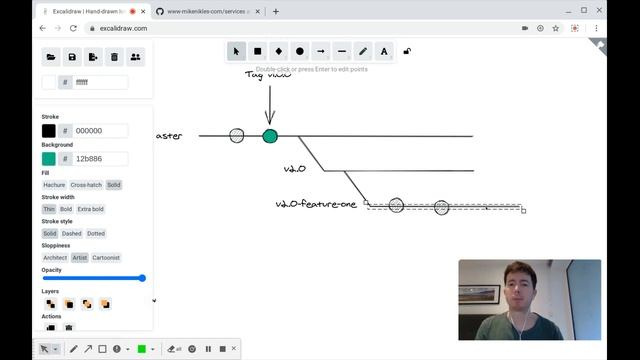
Task: Open canvas background color swatch
Action: (x=49, y=82)
